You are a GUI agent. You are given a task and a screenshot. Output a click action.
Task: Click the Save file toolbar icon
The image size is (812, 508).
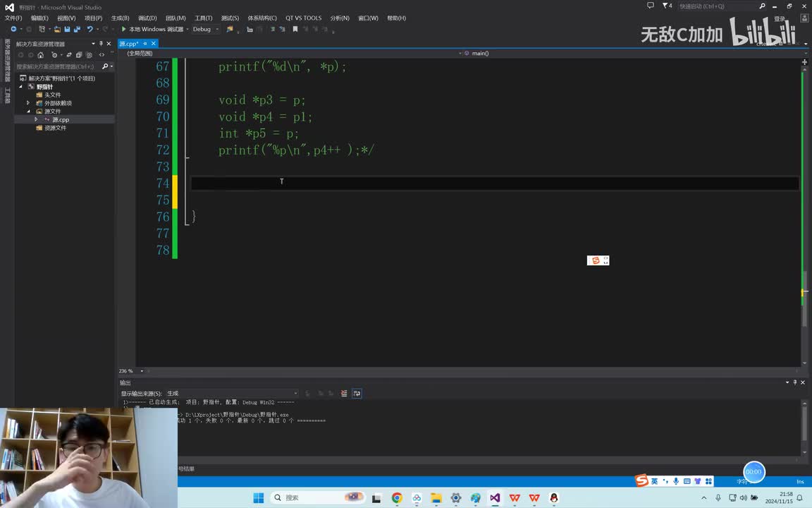pos(68,30)
